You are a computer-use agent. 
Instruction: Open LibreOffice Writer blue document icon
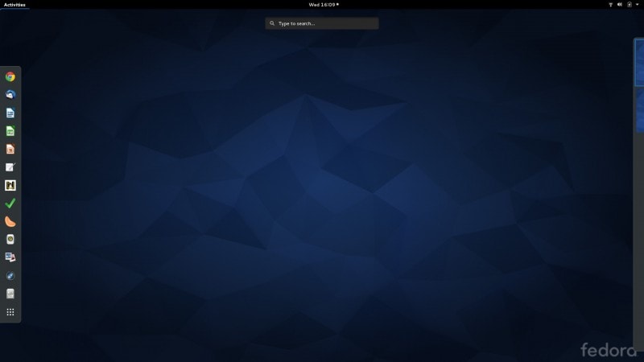point(10,113)
